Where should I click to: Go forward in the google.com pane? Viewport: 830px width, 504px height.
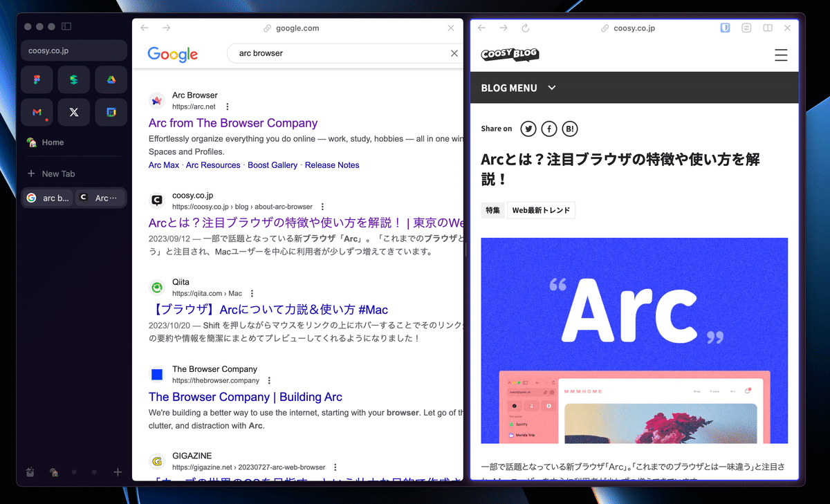[x=166, y=28]
